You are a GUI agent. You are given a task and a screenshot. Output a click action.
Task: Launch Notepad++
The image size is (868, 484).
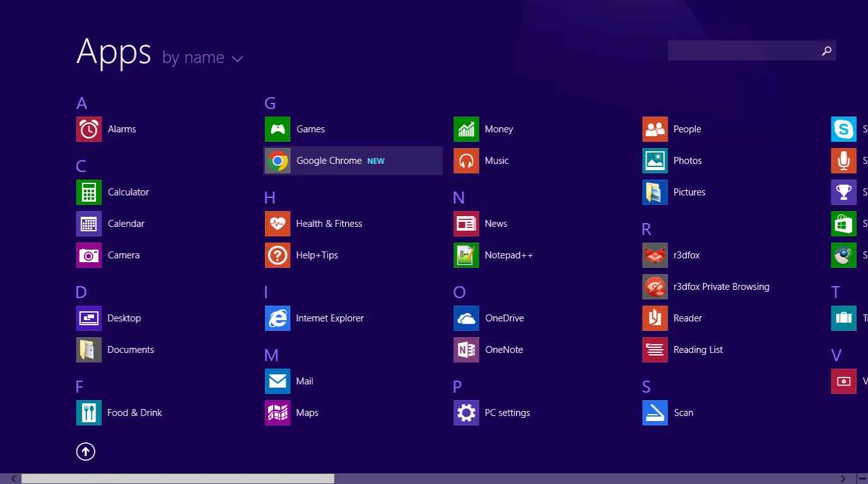493,255
